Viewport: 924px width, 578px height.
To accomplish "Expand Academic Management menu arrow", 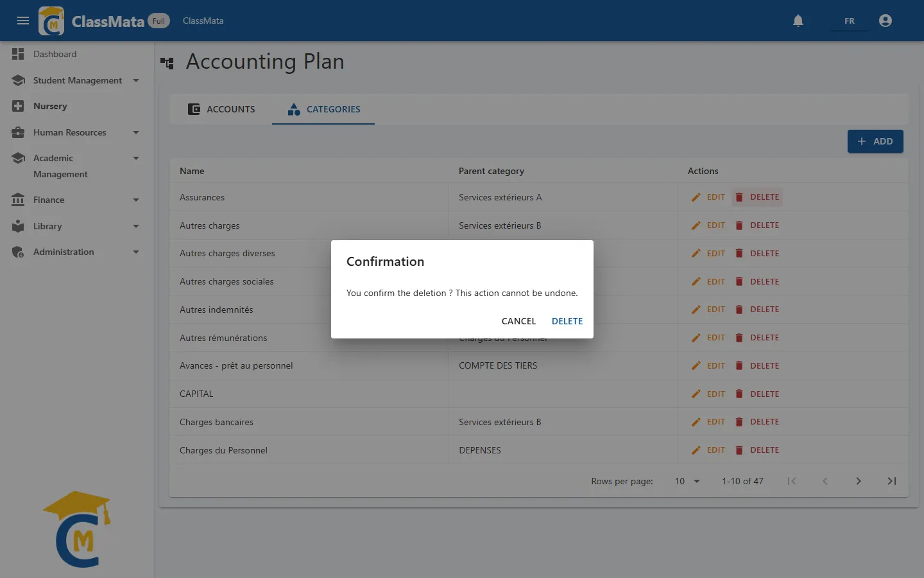I will [136, 158].
